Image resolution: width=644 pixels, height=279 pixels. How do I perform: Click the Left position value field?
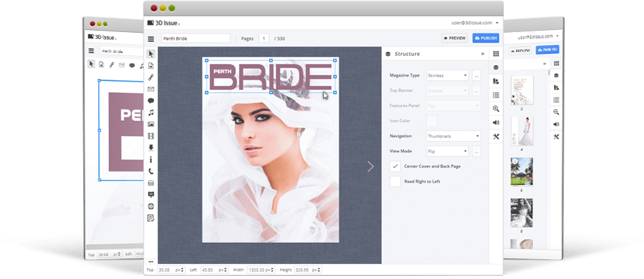pyautogui.click(x=208, y=270)
